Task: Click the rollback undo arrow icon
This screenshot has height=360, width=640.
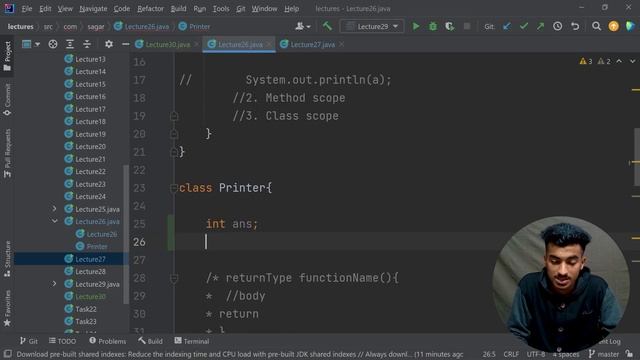Action: click(x=575, y=27)
